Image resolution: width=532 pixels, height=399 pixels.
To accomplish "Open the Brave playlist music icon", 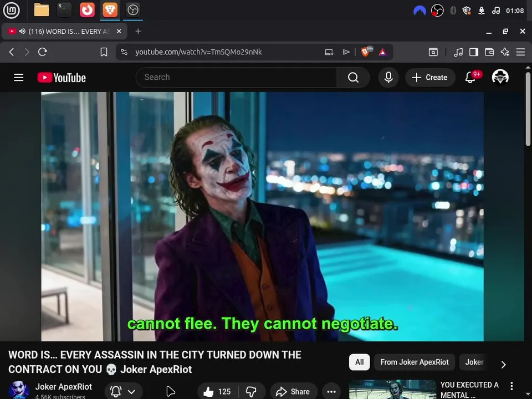I will (458, 52).
